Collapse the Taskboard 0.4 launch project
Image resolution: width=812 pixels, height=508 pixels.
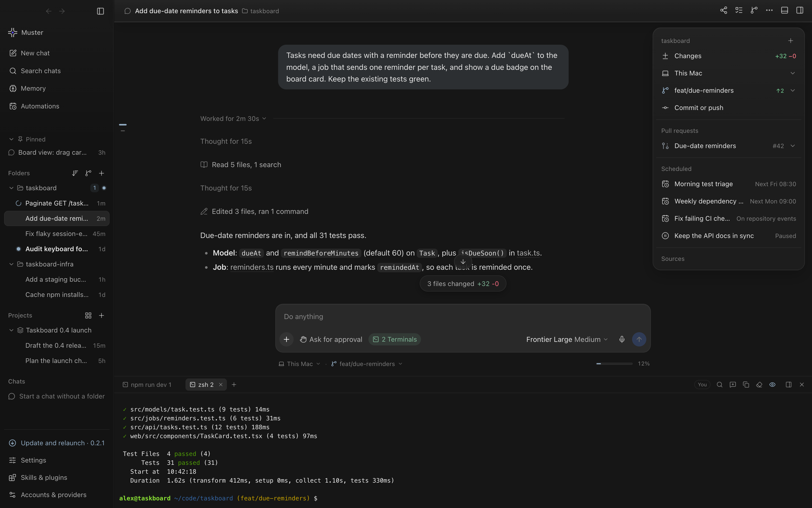(11, 330)
